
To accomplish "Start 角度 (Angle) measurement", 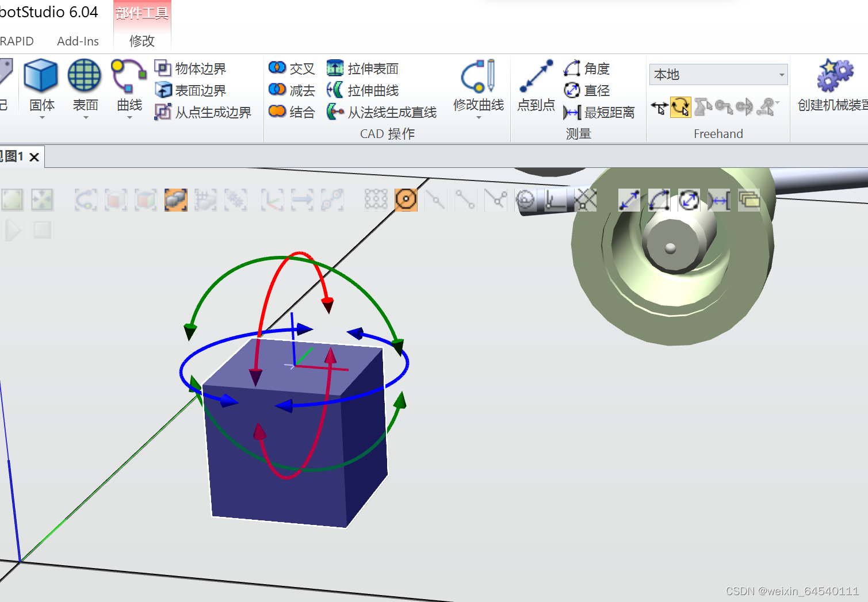I will [587, 68].
